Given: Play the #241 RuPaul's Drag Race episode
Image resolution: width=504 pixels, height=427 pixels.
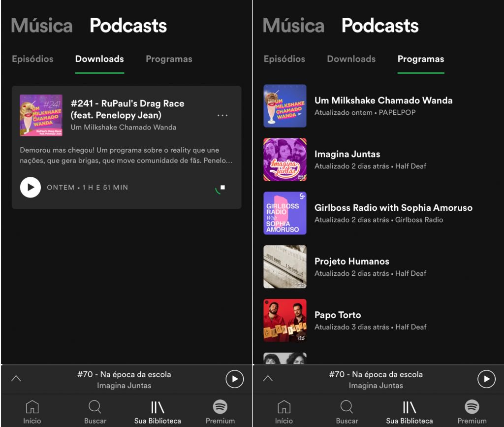Looking at the screenshot, I should (x=31, y=187).
